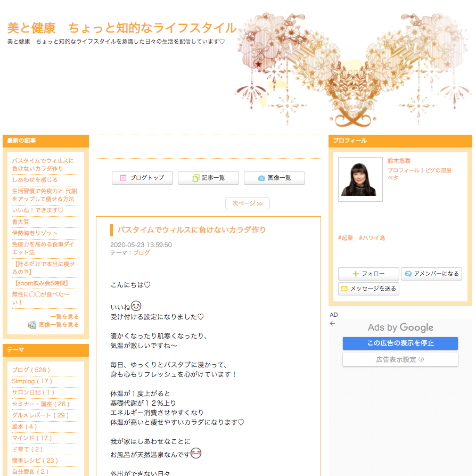Click the フォロー button
The width and height of the screenshot is (476, 476).
368,274
